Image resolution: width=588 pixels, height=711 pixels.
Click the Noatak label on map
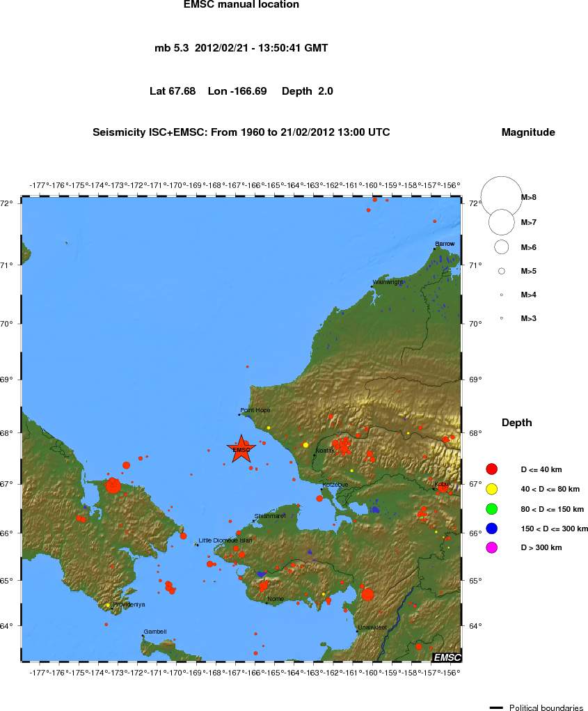[325, 451]
